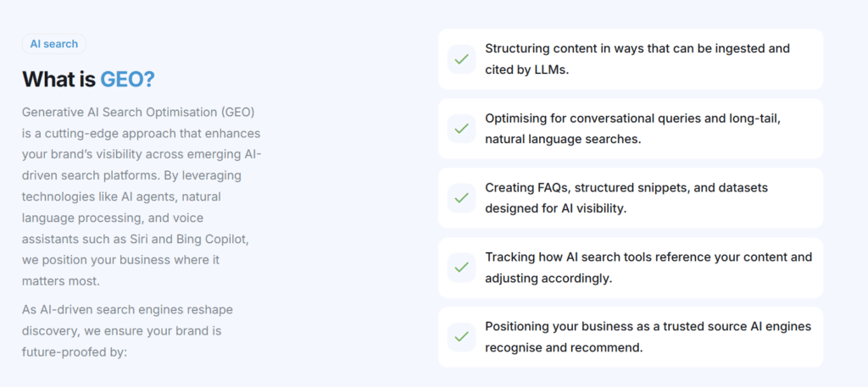Select the check icon for "Creating FAQs"
Screen dimensions: 868x387
point(461,198)
